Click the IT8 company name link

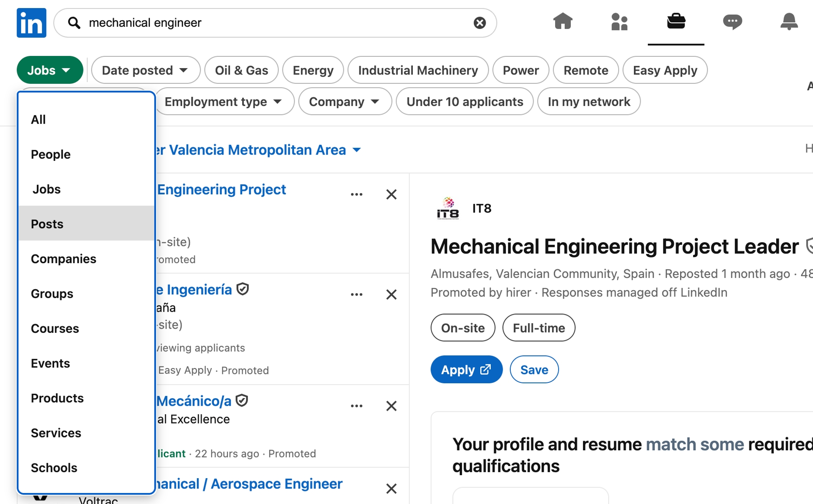point(481,208)
